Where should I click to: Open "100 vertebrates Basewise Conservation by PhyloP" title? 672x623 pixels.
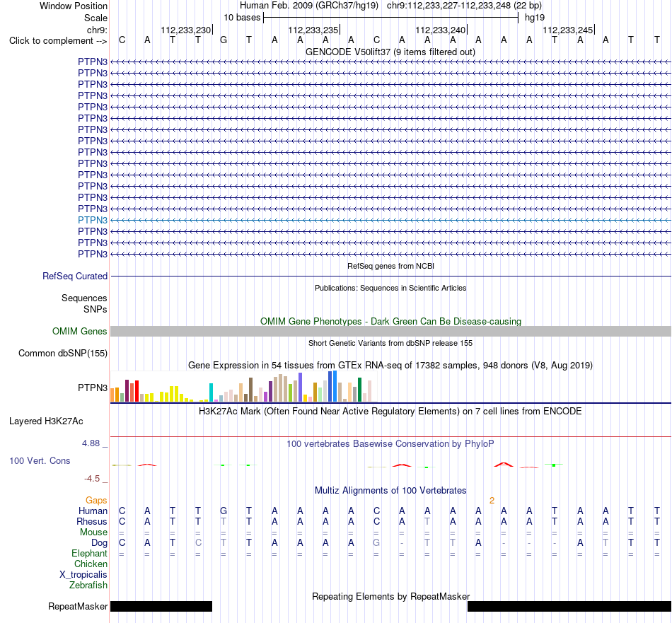click(390, 444)
